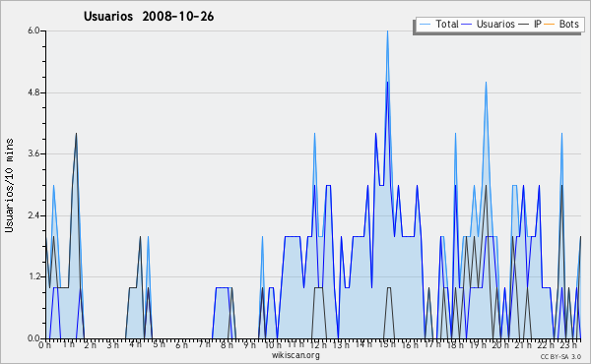Click the highest Total peak near 15 h
Viewport: 591px width, 364px height.
(387, 31)
